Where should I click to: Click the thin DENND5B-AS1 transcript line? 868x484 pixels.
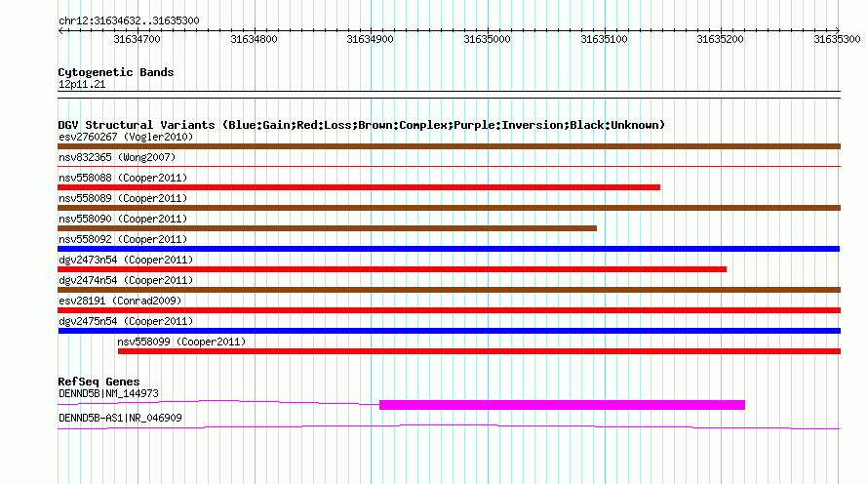[x=449, y=427]
